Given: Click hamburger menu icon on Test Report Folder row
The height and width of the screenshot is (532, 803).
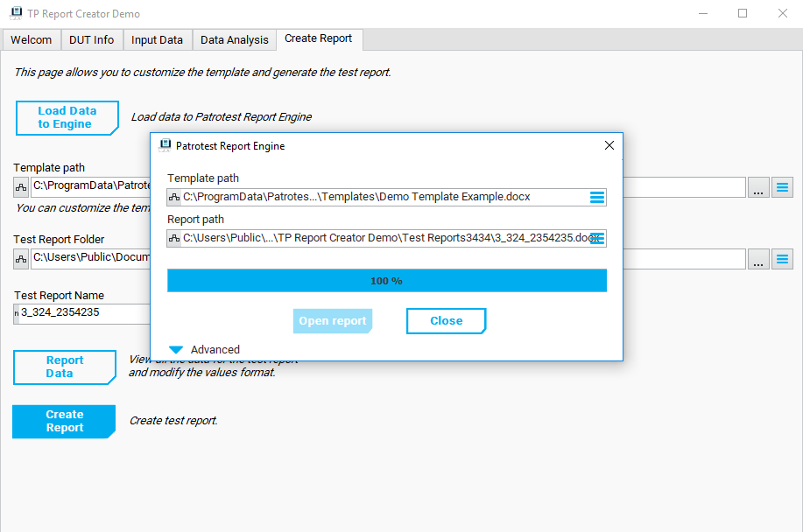Looking at the screenshot, I should point(783,258).
